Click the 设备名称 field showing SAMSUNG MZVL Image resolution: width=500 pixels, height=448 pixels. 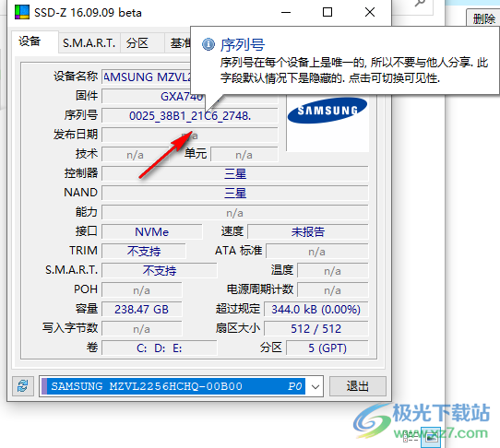[x=147, y=77]
